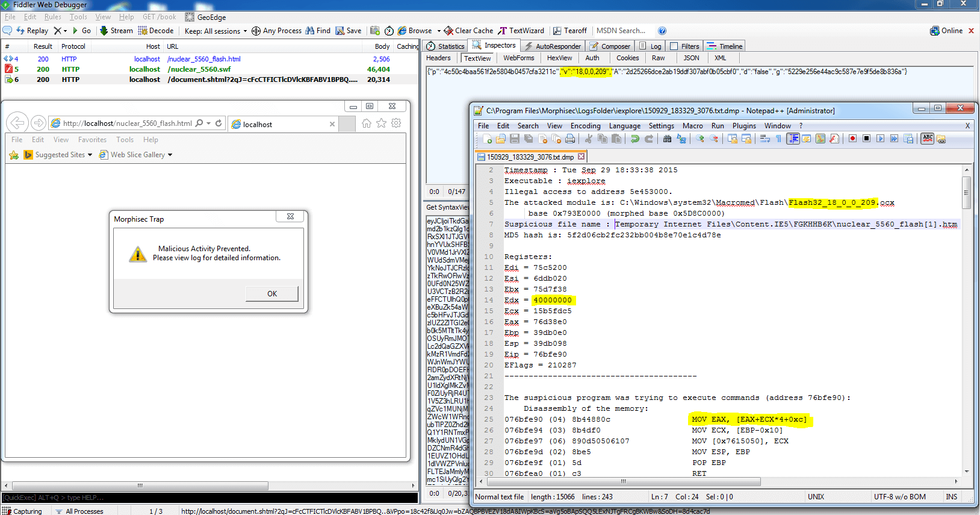Click the Online status indicator

[946, 31]
